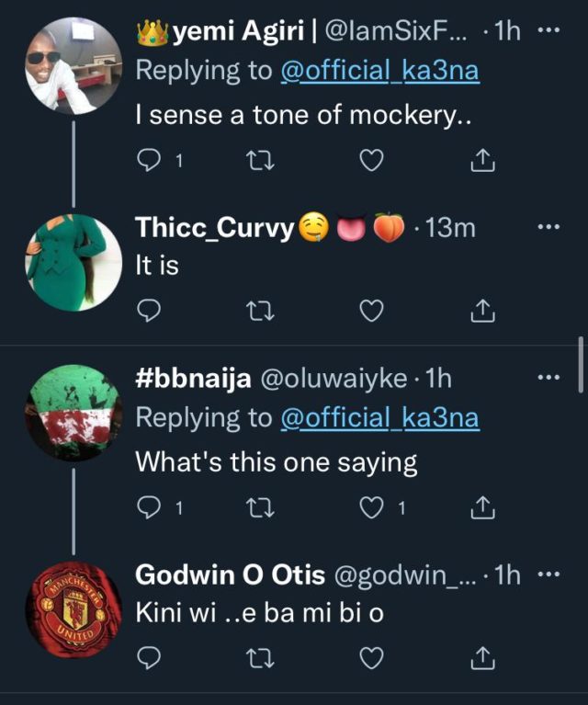Like Thicc_Curvy's "It is" tweet

coord(370,313)
